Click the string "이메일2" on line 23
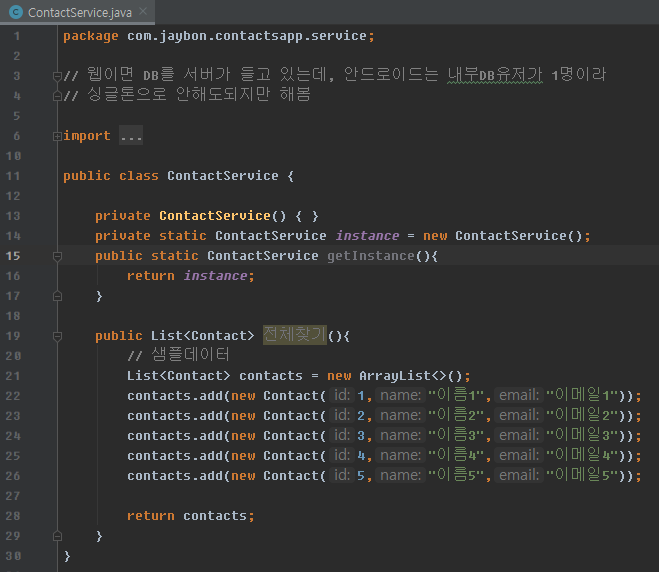Screen dimensions: 659x572 pyautogui.click(x=583, y=415)
